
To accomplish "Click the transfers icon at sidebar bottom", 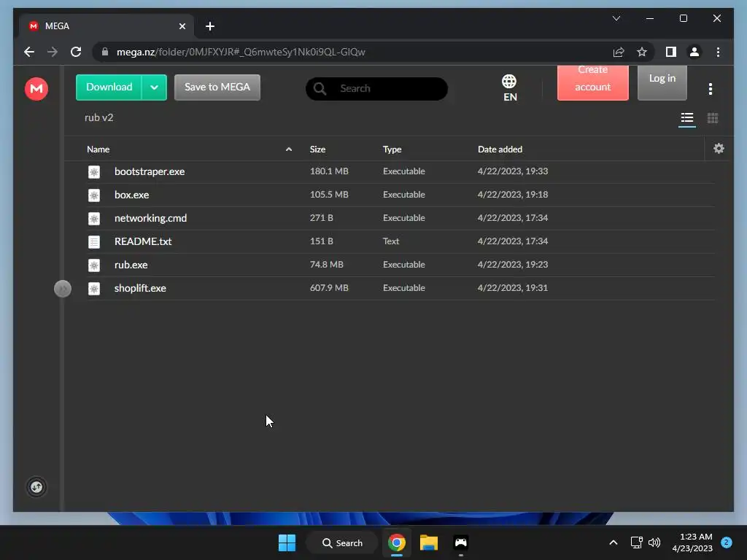I will [36, 487].
